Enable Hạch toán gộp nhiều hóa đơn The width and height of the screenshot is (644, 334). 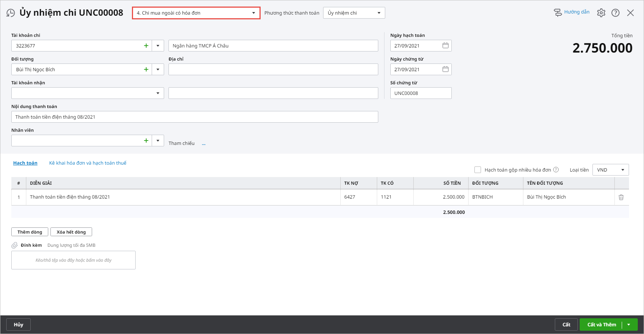tap(478, 170)
